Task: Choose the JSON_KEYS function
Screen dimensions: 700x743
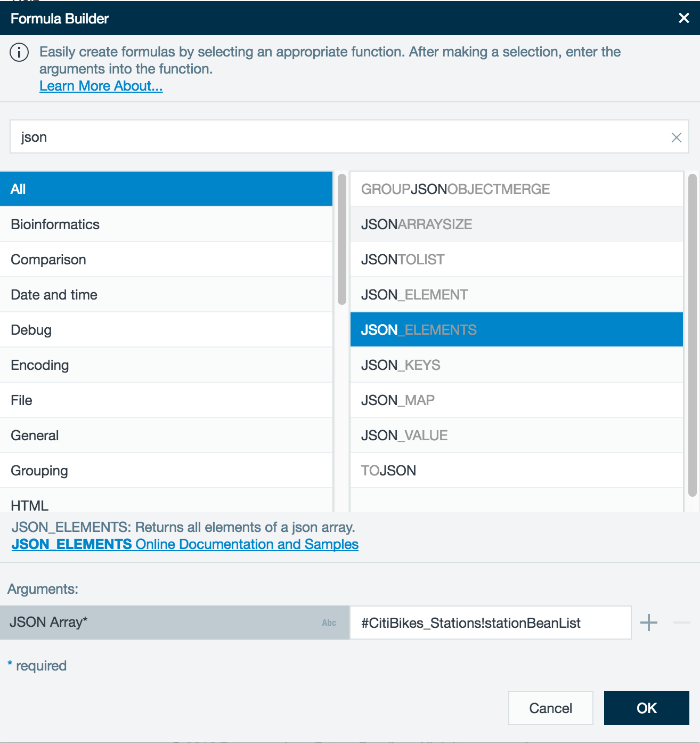Action: [517, 365]
